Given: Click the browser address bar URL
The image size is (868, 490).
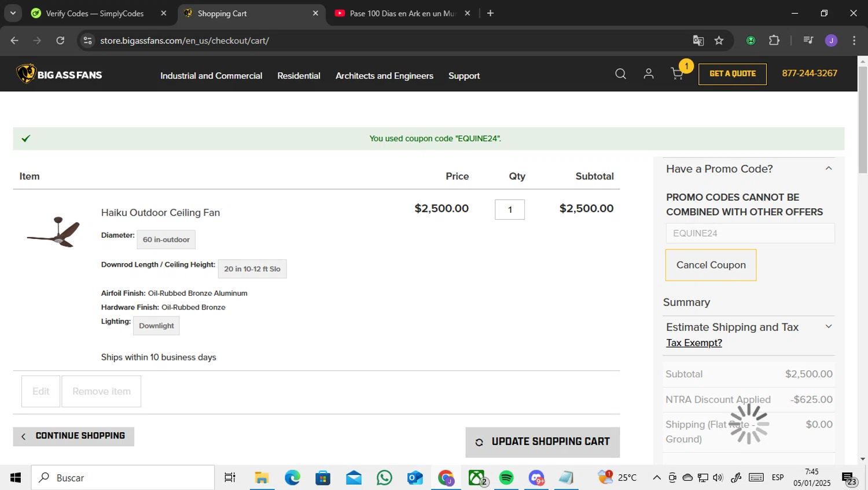Looking at the screenshot, I should 185,40.
